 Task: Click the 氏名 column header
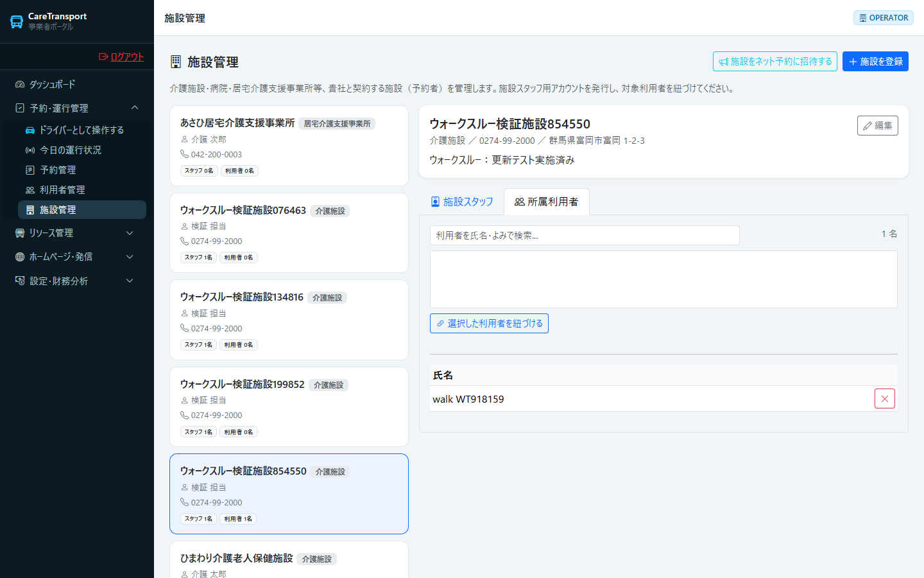coord(443,375)
